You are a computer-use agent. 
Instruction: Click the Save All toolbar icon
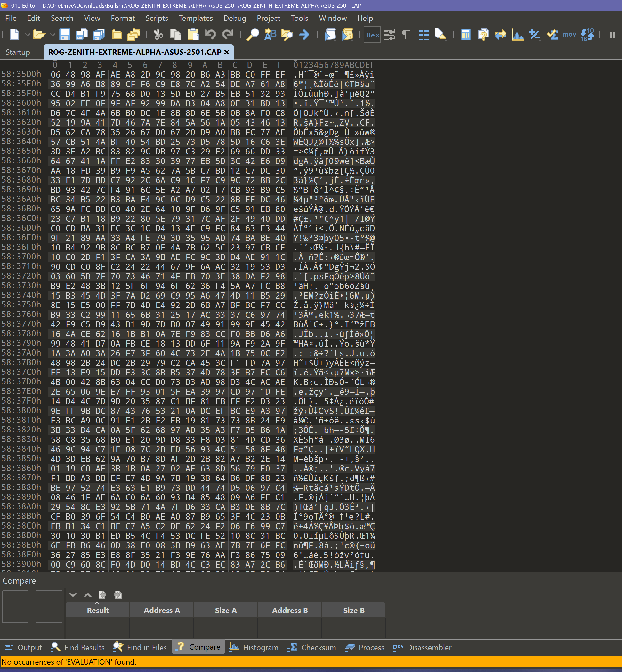click(x=99, y=34)
